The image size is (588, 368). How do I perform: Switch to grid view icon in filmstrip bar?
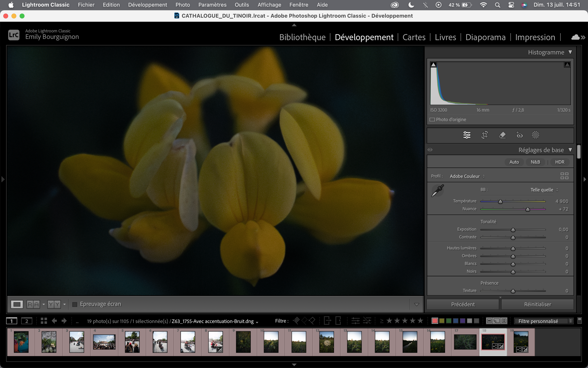click(44, 321)
